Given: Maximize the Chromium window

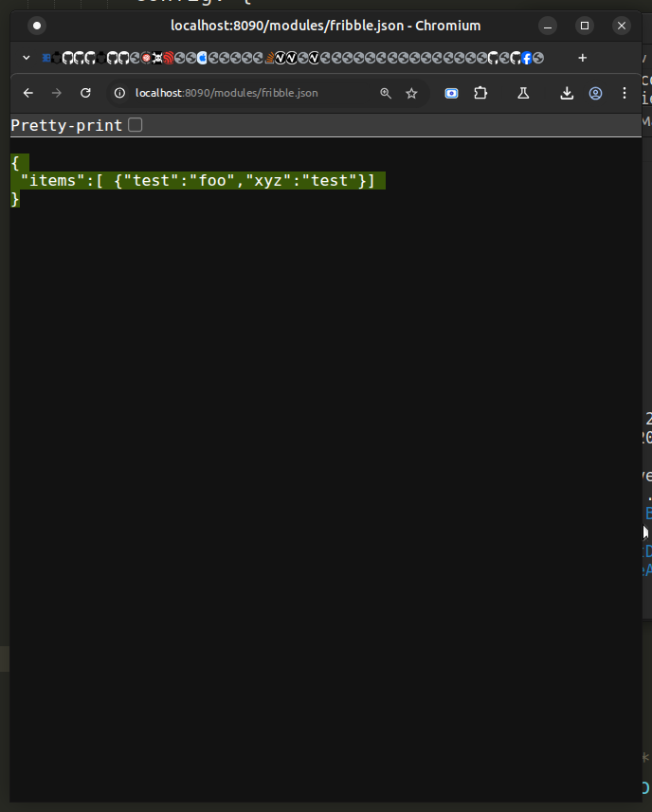Looking at the screenshot, I should (x=585, y=26).
